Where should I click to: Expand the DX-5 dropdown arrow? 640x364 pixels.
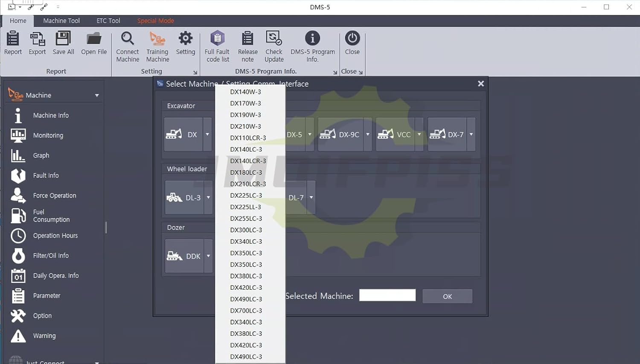coord(310,134)
